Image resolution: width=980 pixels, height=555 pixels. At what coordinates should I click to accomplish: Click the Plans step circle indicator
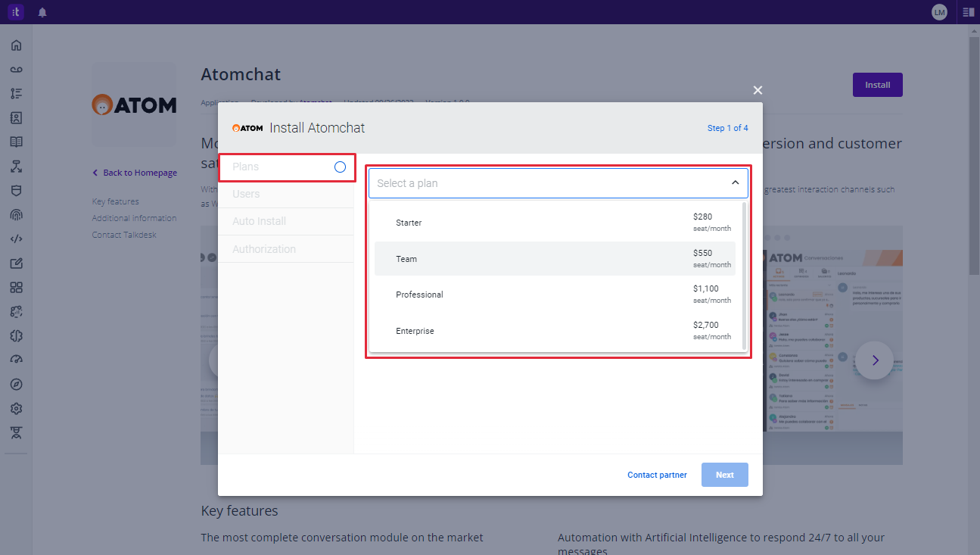(x=340, y=167)
